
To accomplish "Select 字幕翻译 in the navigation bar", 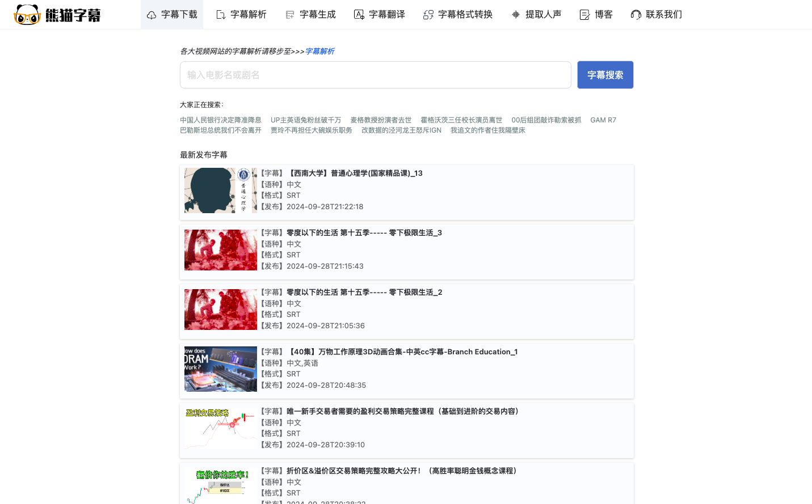I will (380, 15).
